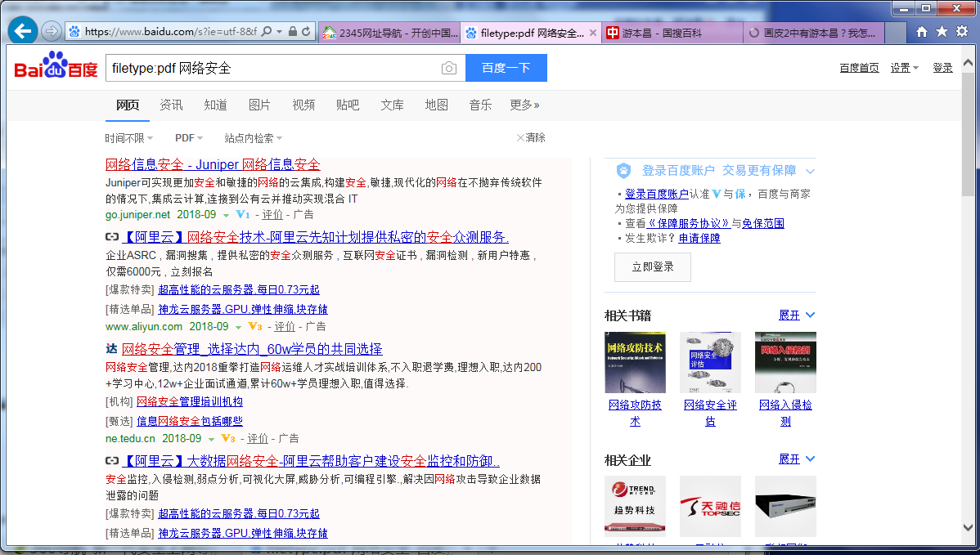Click the bracket icon before first 阿里云 result
980x555 pixels.
pos(112,236)
